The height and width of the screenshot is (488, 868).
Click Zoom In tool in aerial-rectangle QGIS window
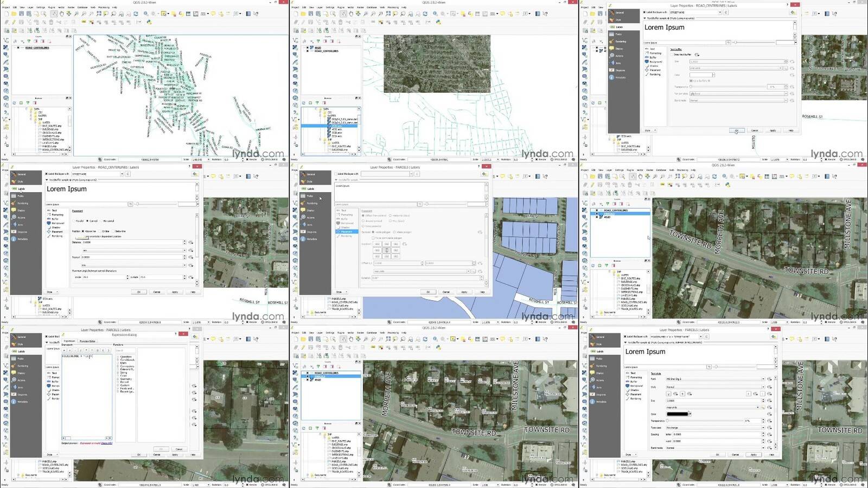click(366, 14)
